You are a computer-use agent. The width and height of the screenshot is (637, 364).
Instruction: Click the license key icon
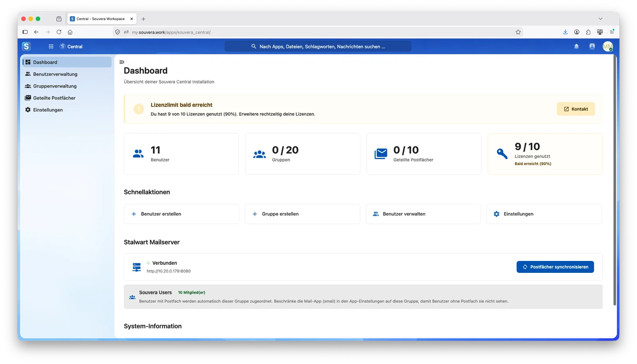tap(502, 154)
